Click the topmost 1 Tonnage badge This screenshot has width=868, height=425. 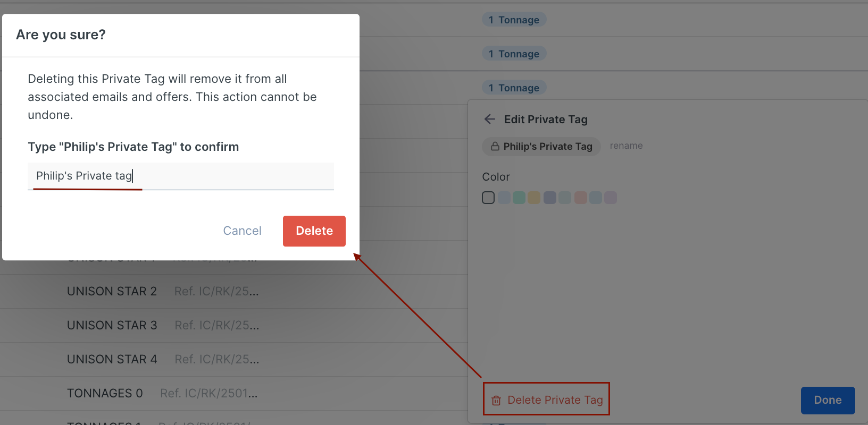click(x=514, y=20)
